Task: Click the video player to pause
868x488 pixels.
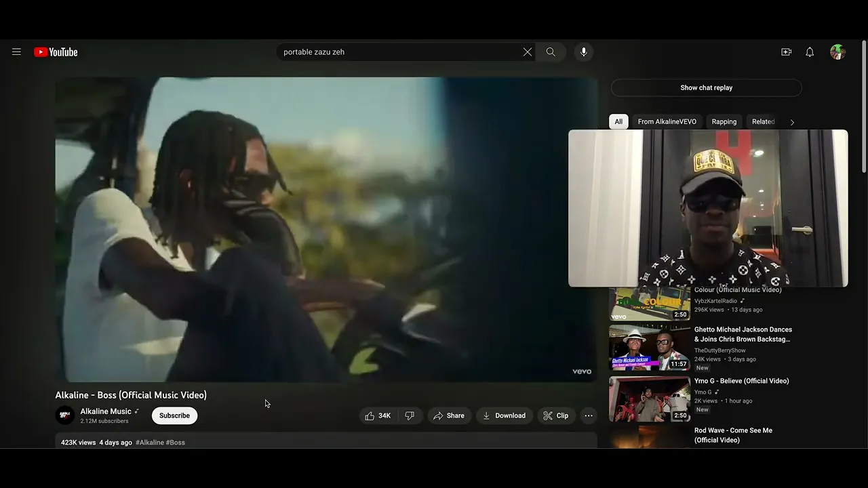Action: click(x=326, y=229)
